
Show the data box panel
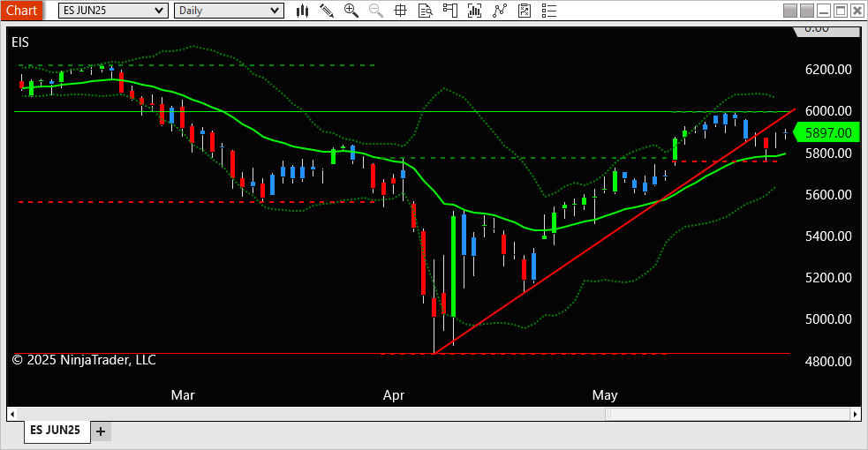[x=425, y=11]
